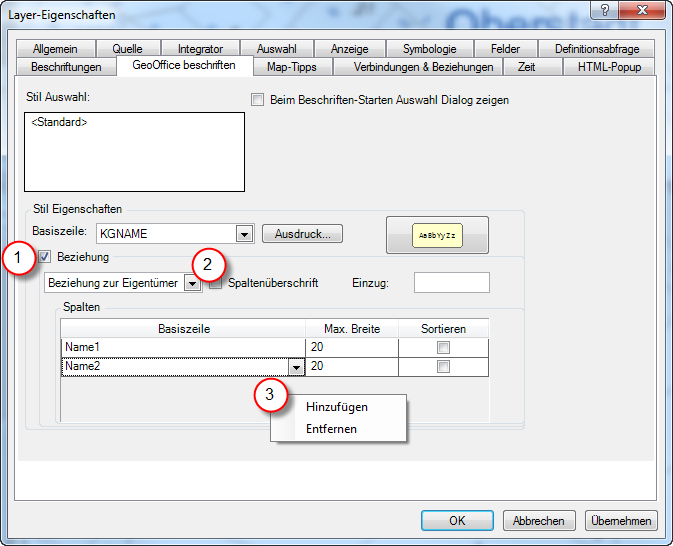Viewport: 673px width, 546px height.
Task: Click into the Einzug input field
Action: pyautogui.click(x=451, y=283)
